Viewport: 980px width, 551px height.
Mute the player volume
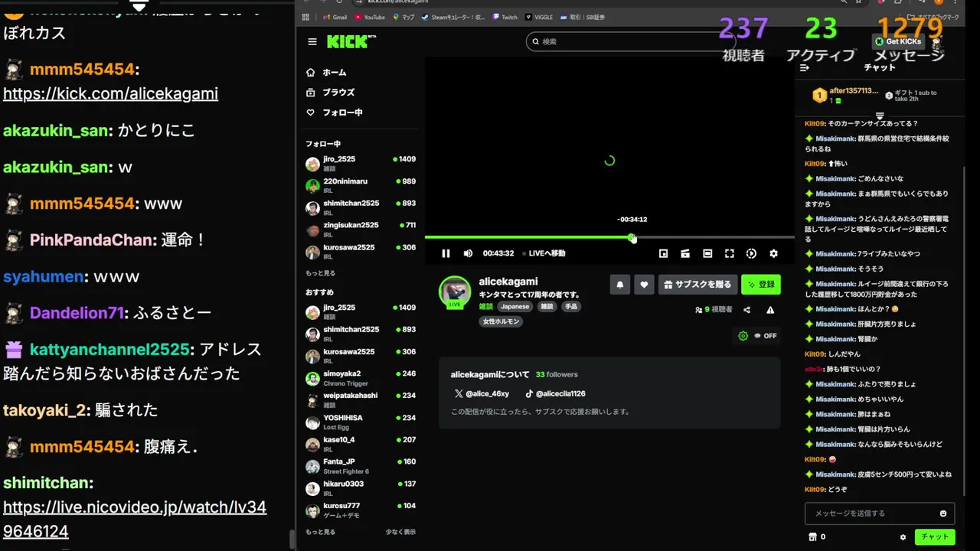pyautogui.click(x=468, y=253)
